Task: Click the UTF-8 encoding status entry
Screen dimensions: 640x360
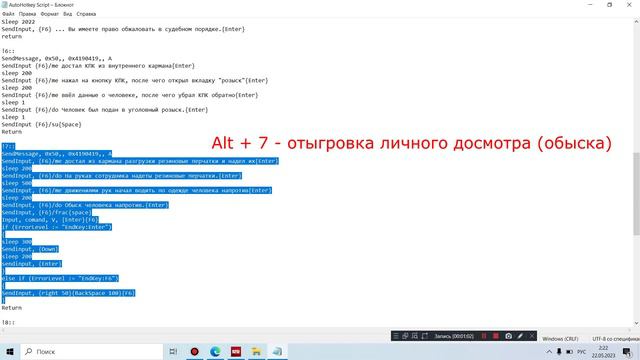Action: tap(616, 339)
